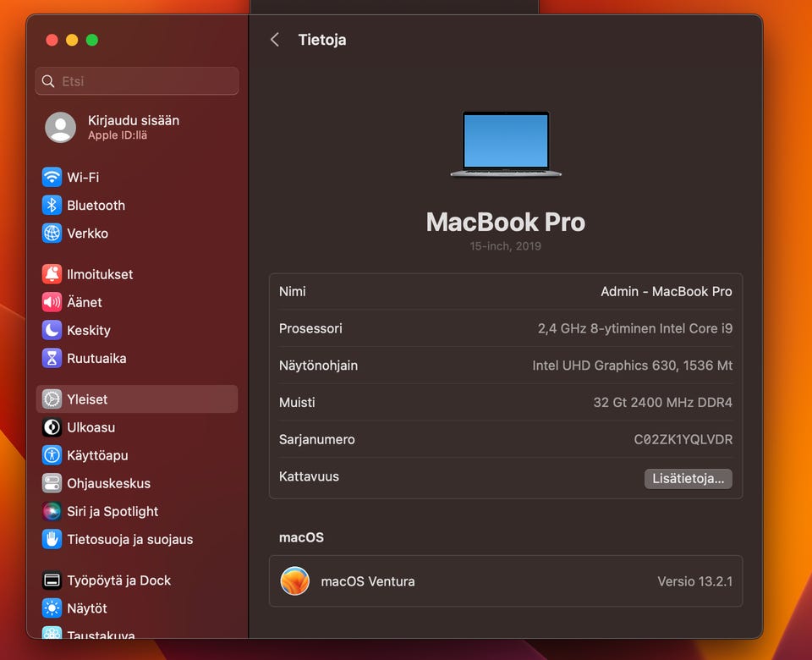Open Ilmoitukset bell icon
Image resolution: width=812 pixels, height=660 pixels.
click(x=52, y=274)
